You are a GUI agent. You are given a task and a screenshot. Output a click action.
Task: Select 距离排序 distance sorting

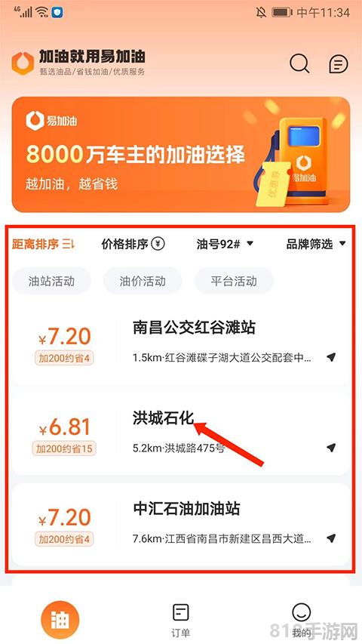[x=43, y=244]
